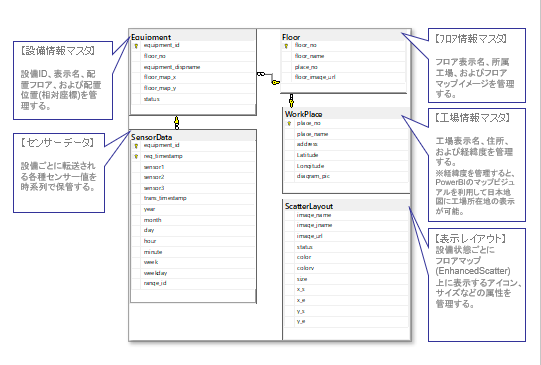Click the primary key icon beside Equipment equipment_id

point(136,46)
